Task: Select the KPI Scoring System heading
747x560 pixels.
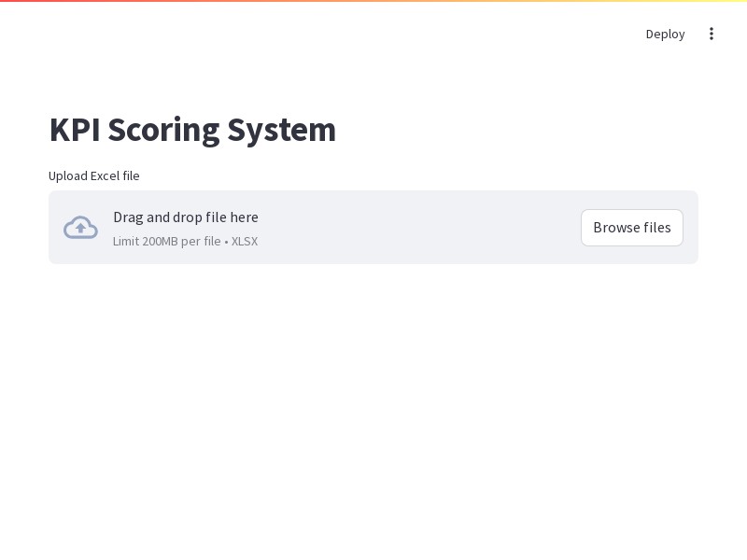Action: click(192, 130)
